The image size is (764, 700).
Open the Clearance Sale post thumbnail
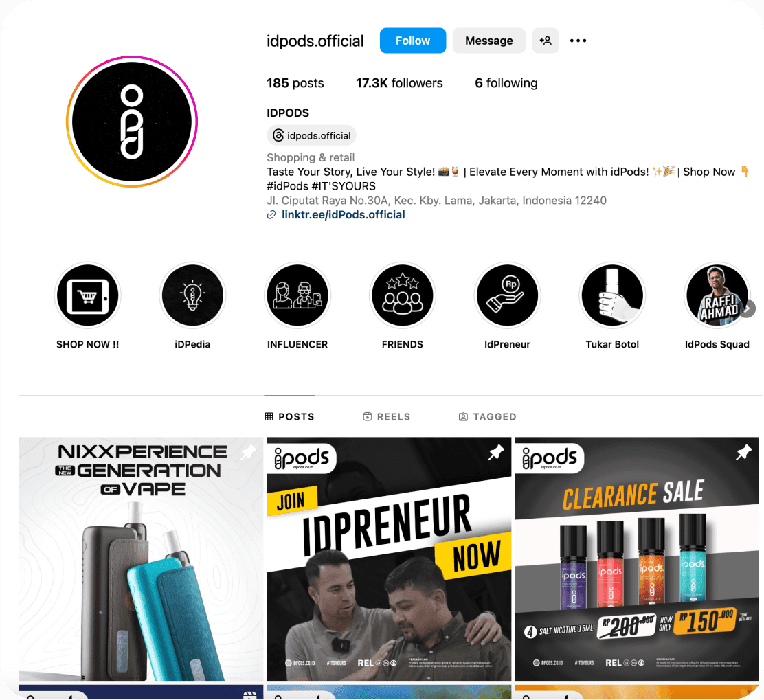[637, 558]
